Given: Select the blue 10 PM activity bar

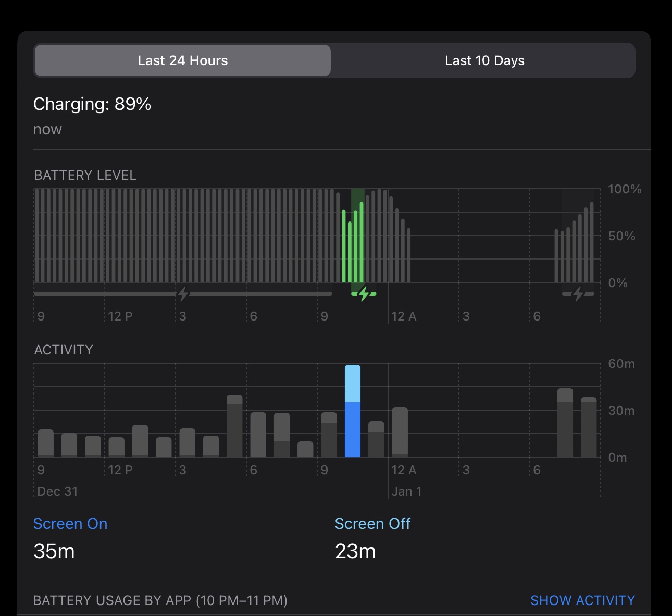Looking at the screenshot, I should tap(353, 412).
